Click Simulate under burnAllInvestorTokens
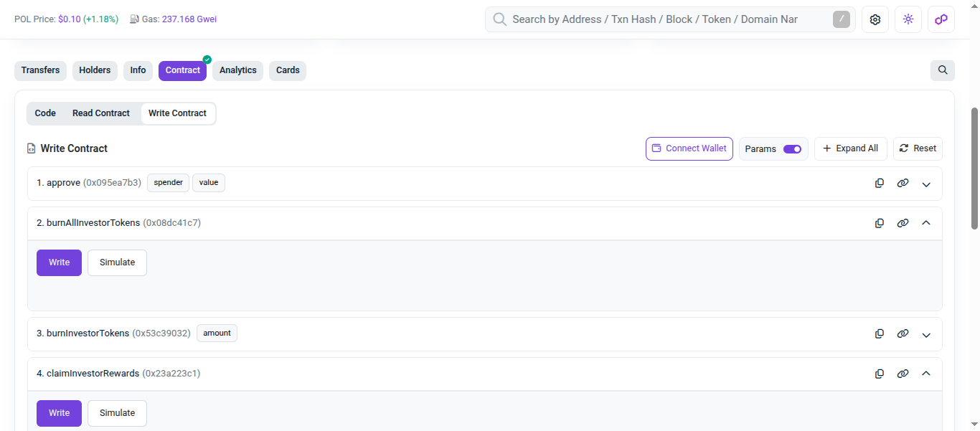This screenshot has width=980, height=431. click(x=117, y=262)
